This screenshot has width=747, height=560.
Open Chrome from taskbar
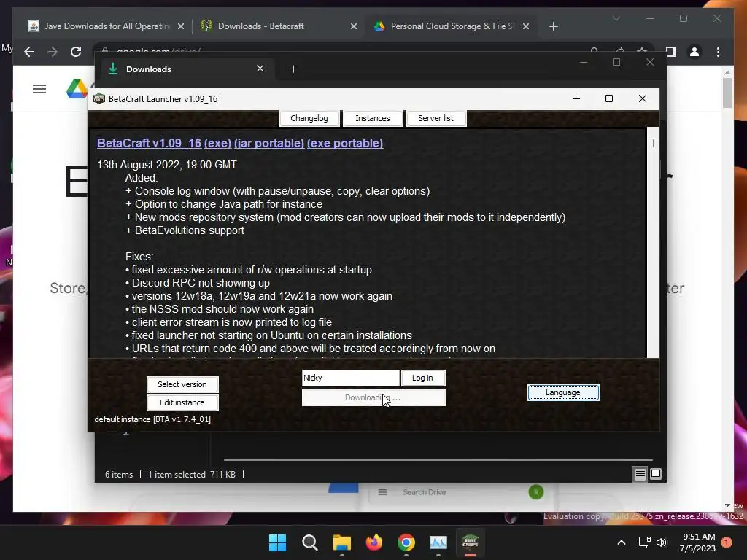pos(406,542)
